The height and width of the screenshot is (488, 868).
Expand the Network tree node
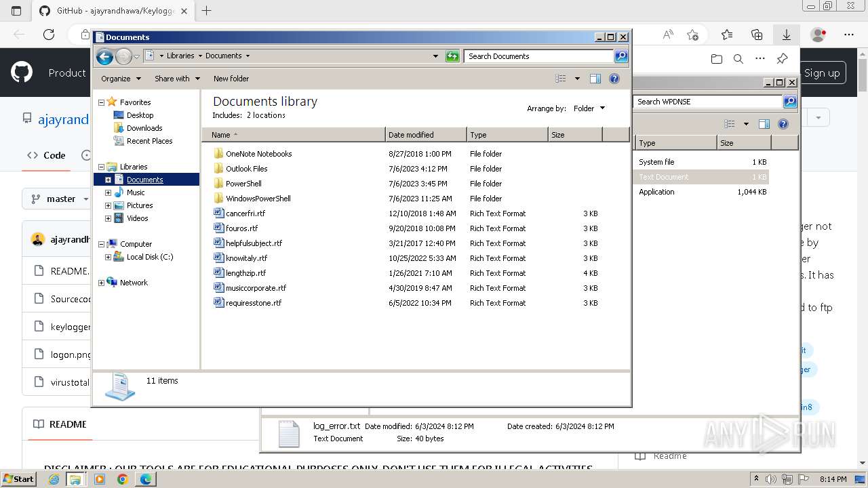pos(101,283)
